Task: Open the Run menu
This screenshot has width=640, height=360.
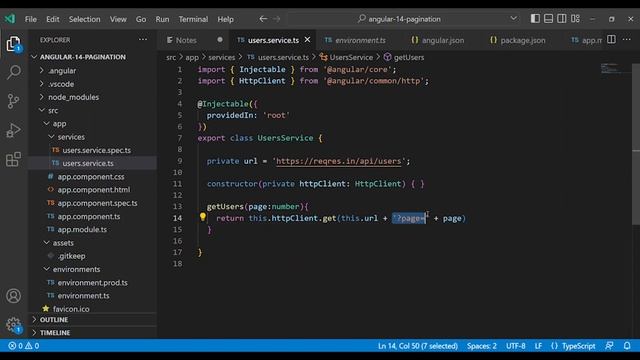Action: point(162,19)
